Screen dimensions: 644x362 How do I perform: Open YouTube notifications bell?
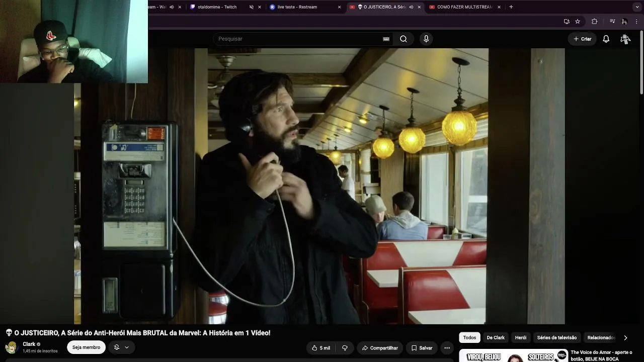pyautogui.click(x=606, y=39)
